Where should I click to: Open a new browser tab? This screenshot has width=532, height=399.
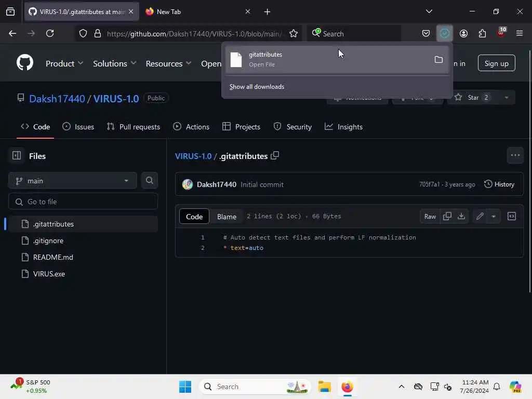pyautogui.click(x=267, y=11)
